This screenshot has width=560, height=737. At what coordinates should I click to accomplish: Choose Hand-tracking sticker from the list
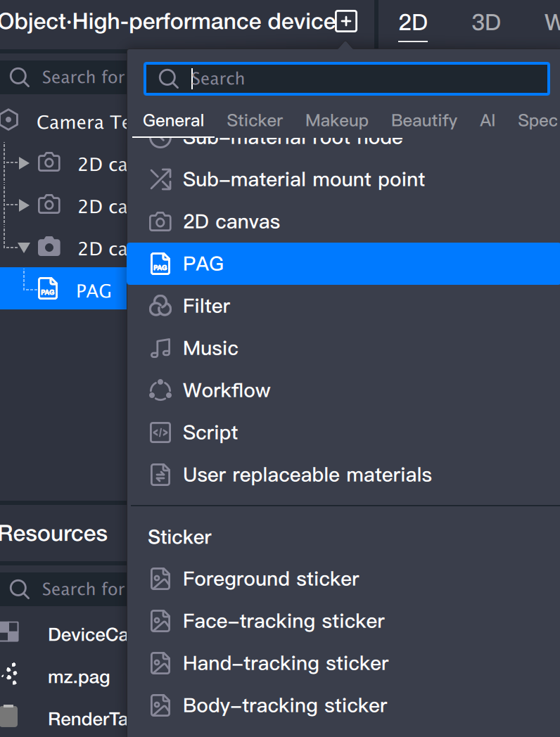[x=286, y=663]
